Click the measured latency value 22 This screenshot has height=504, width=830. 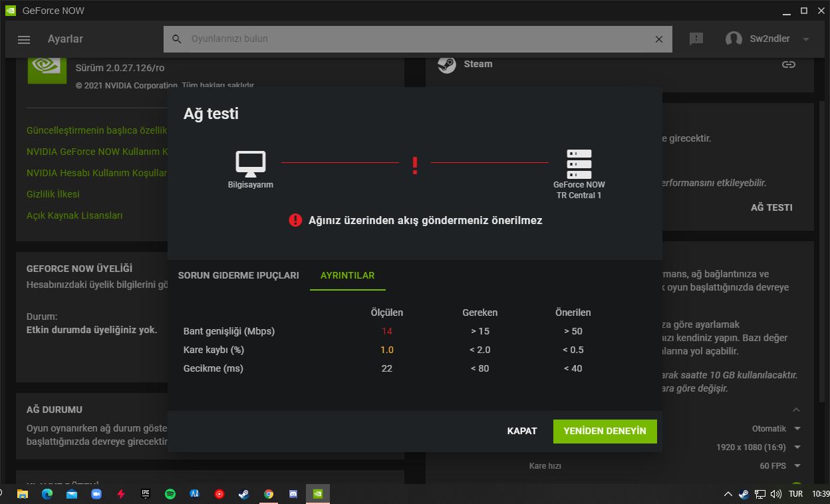pyautogui.click(x=387, y=368)
